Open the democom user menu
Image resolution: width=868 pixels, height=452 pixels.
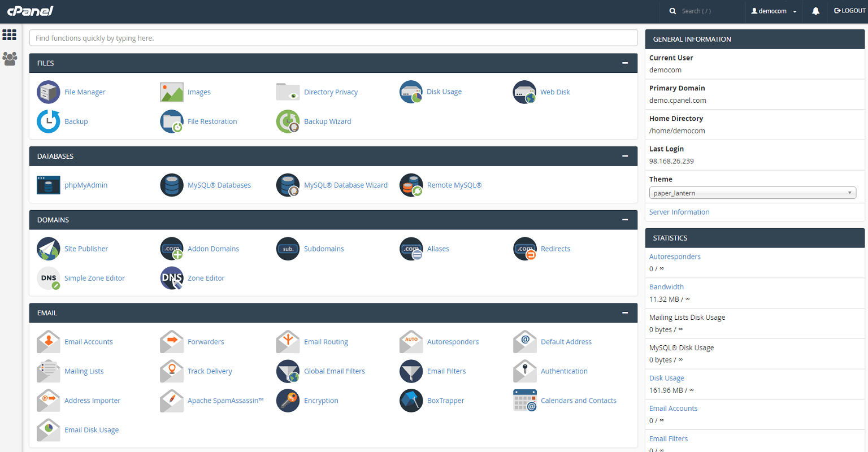pyautogui.click(x=774, y=11)
